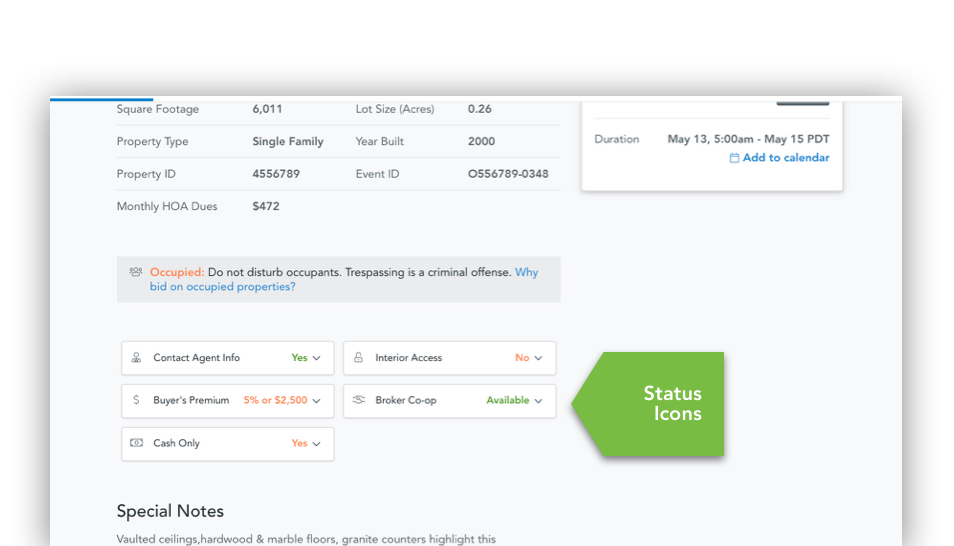Click the Contact Agent Info person icon
The height and width of the screenshot is (546, 954).
tap(137, 358)
